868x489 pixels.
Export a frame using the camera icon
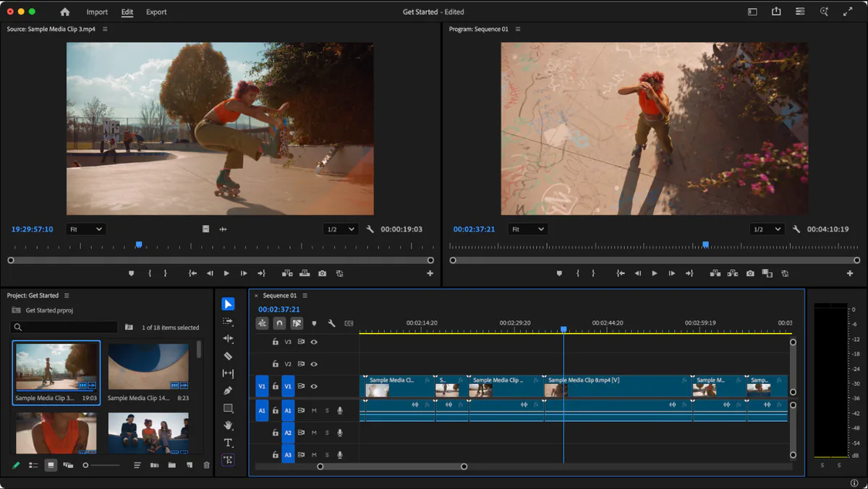pos(752,273)
